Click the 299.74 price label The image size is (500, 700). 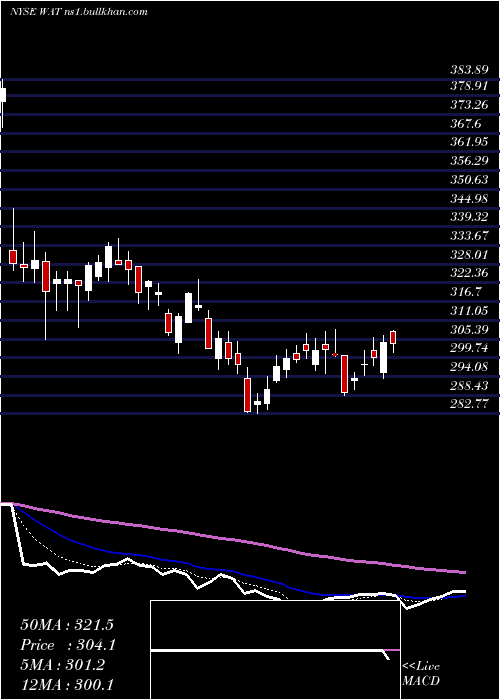469,347
